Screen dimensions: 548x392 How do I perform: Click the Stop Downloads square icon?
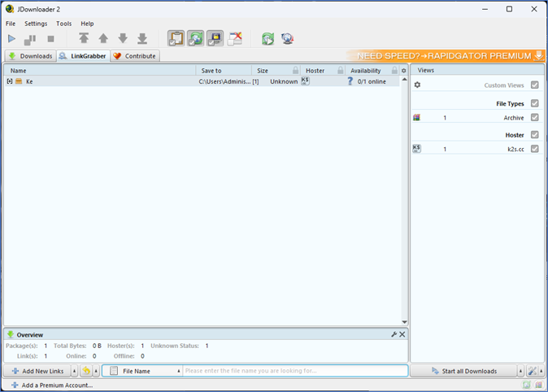click(50, 38)
